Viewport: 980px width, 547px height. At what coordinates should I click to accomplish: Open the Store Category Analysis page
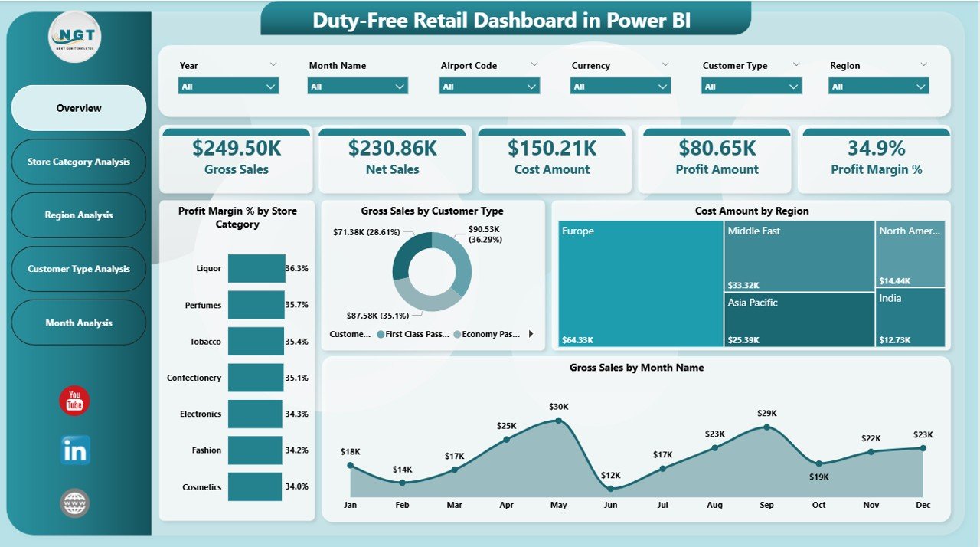click(77, 162)
